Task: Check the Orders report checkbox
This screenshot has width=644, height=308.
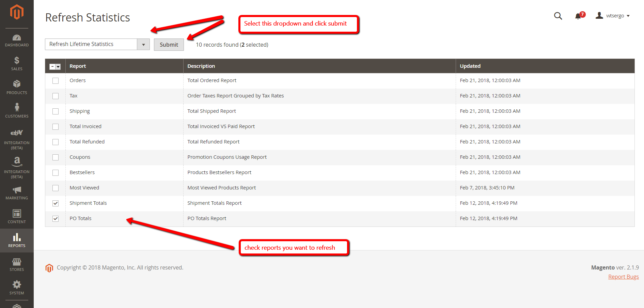Action: pos(56,81)
